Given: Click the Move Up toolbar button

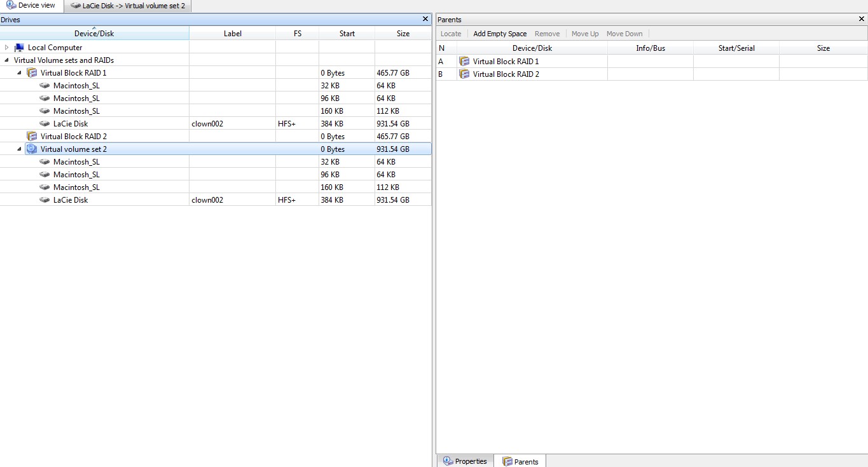Looking at the screenshot, I should pyautogui.click(x=585, y=34).
